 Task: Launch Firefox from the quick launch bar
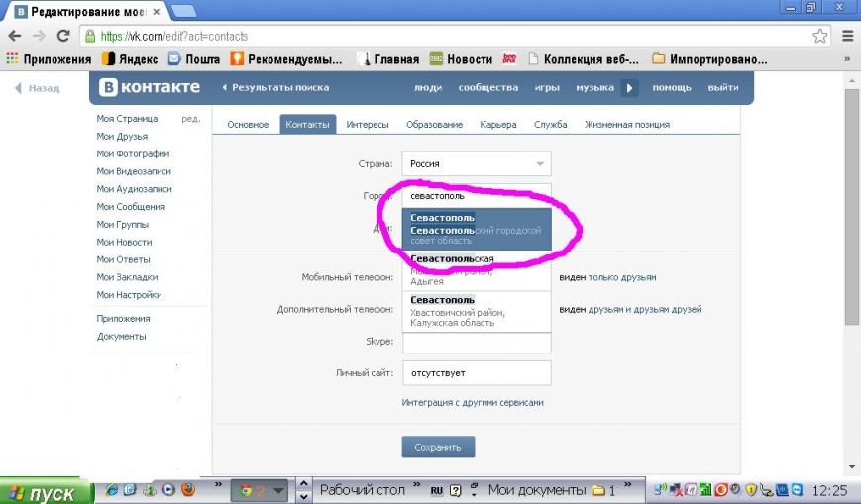[x=188, y=490]
